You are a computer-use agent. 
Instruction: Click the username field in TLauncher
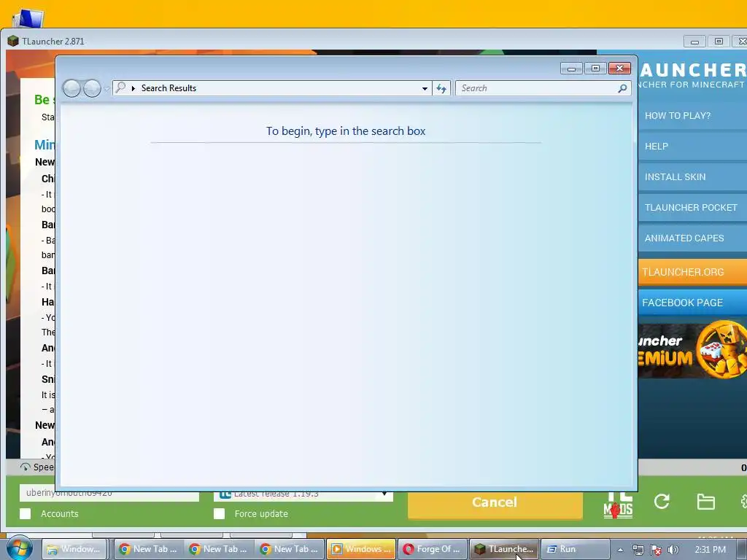tap(109, 496)
